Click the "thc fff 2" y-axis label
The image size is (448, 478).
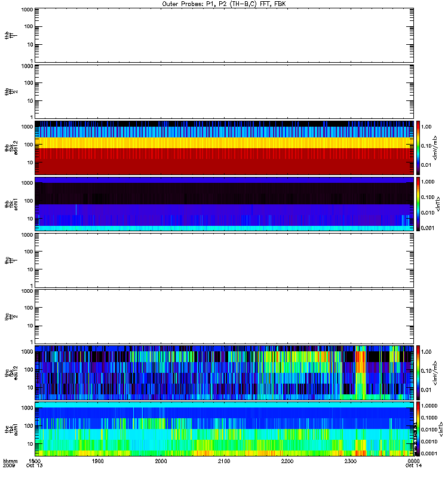(x=11, y=317)
